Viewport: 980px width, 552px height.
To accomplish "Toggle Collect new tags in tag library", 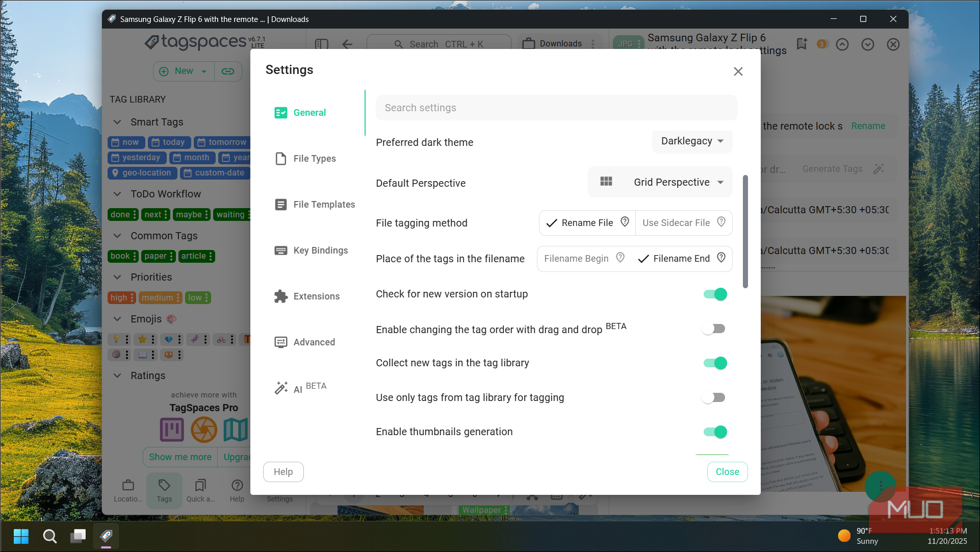I will (x=715, y=363).
